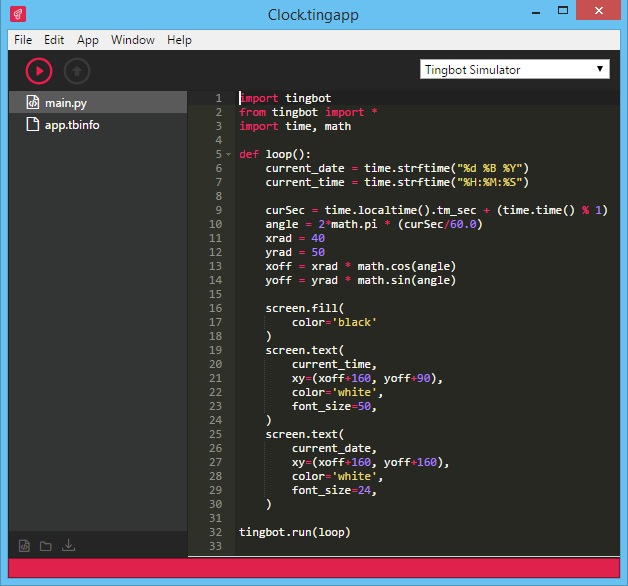The width and height of the screenshot is (628, 586).
Task: Open the File menu
Action: (23, 40)
